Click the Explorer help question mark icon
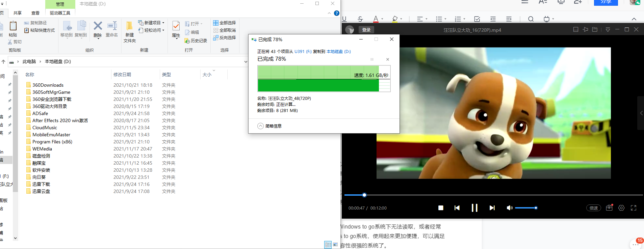644x249 pixels. tap(337, 13)
